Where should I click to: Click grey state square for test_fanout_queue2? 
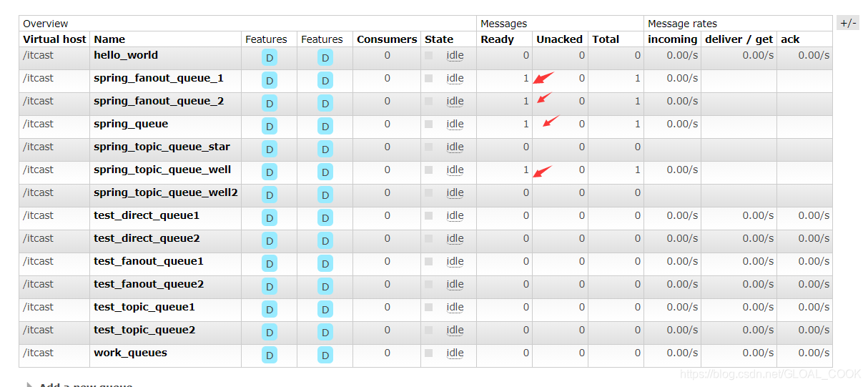coord(429,284)
